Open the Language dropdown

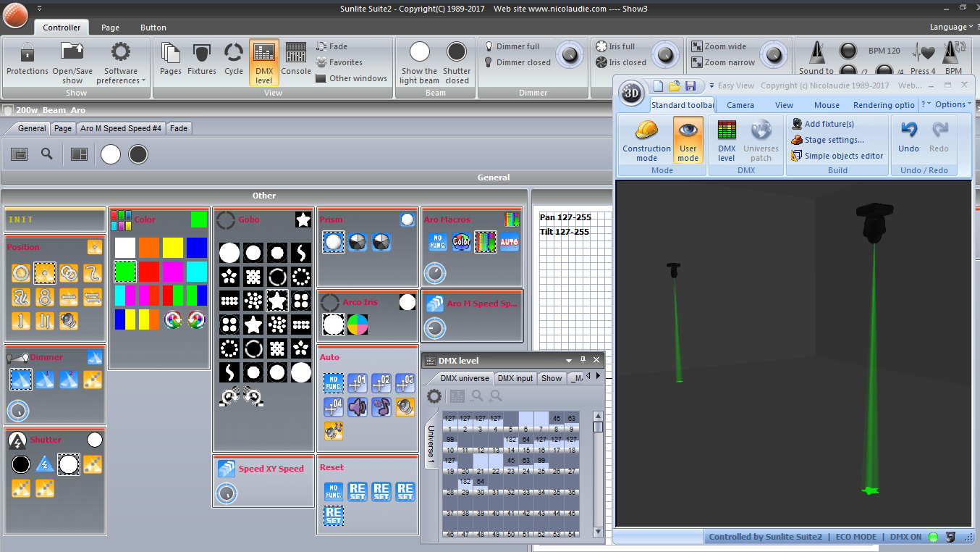click(952, 27)
